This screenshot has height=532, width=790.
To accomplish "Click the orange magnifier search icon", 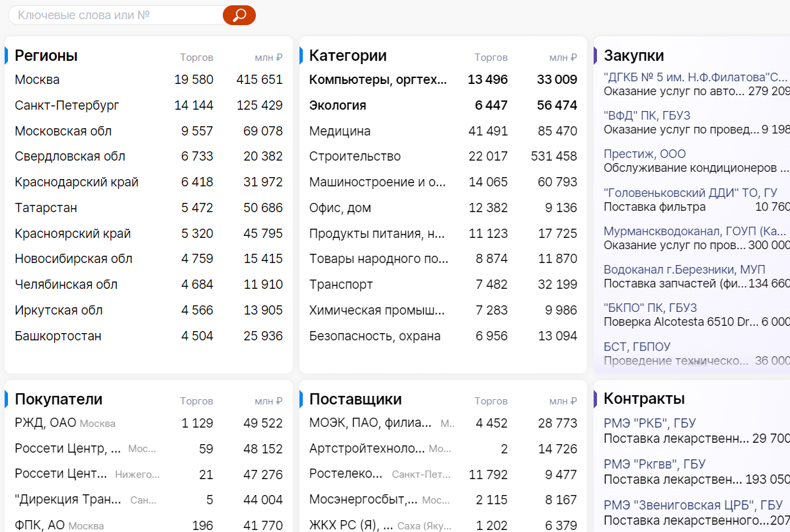I will pos(240,15).
